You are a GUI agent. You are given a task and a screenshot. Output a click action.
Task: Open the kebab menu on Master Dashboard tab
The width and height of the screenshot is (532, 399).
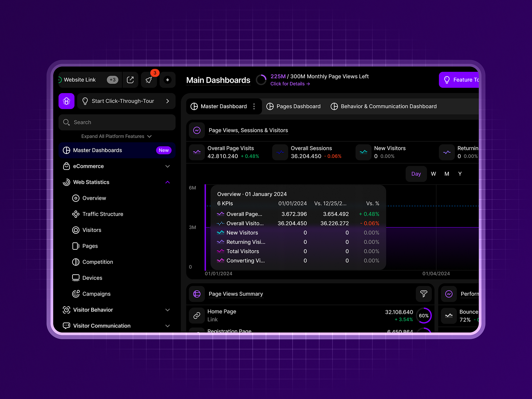point(254,106)
